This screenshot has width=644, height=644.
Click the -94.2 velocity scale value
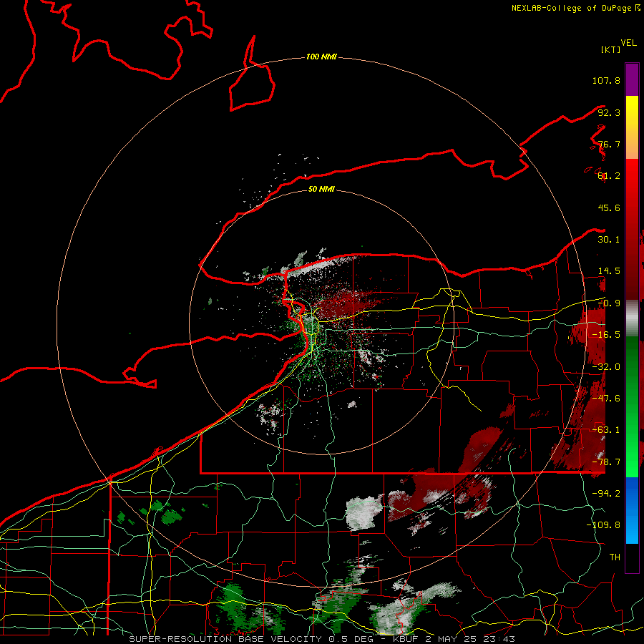tap(606, 494)
